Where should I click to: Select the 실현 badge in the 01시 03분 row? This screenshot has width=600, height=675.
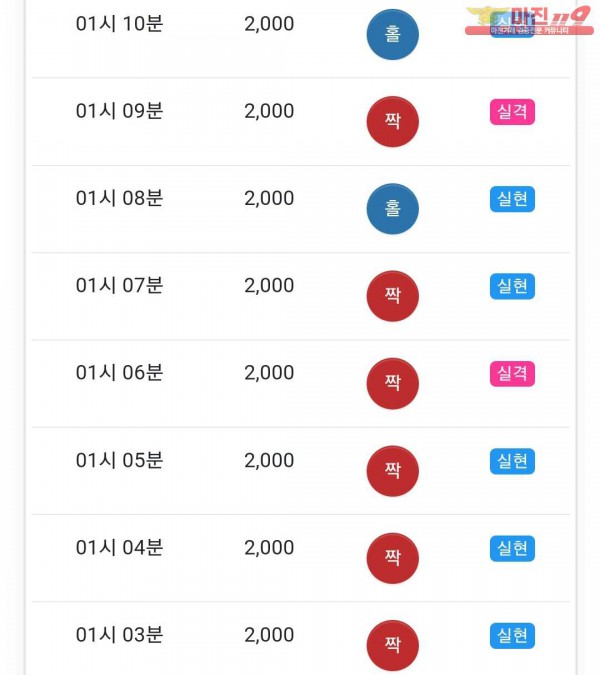pos(512,635)
